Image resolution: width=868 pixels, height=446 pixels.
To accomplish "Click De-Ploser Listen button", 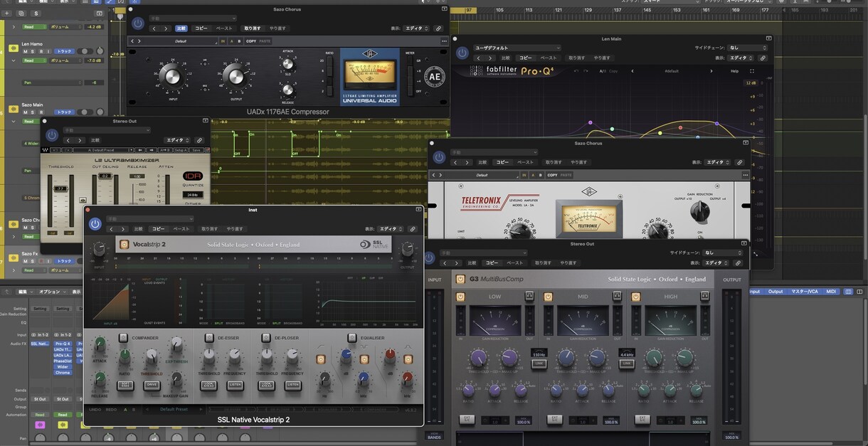I will 292,385.
